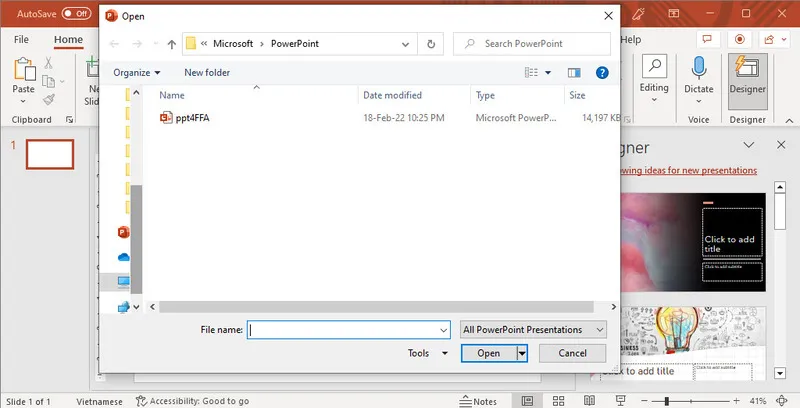Screen dimensions: 800x408
Task: Click the Format Painter brush icon
Action: pyautogui.click(x=49, y=99)
